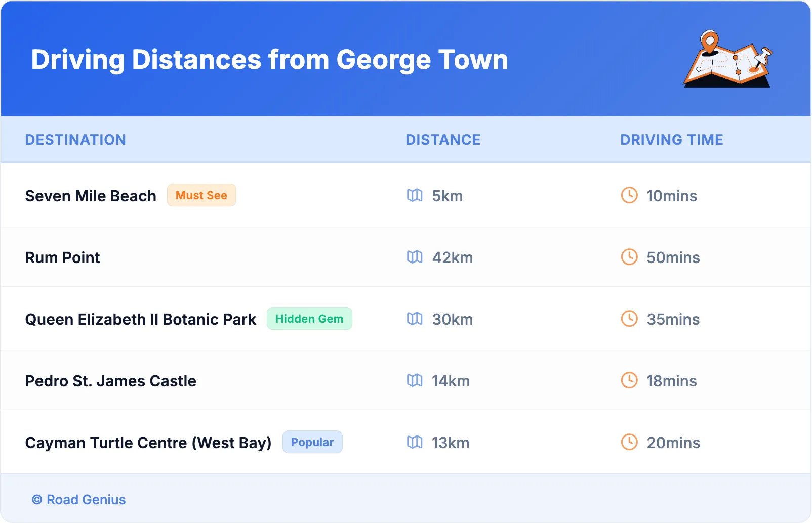Screen dimensions: 812x523
Task: Click the 20mins driving time
Action: tap(673, 443)
